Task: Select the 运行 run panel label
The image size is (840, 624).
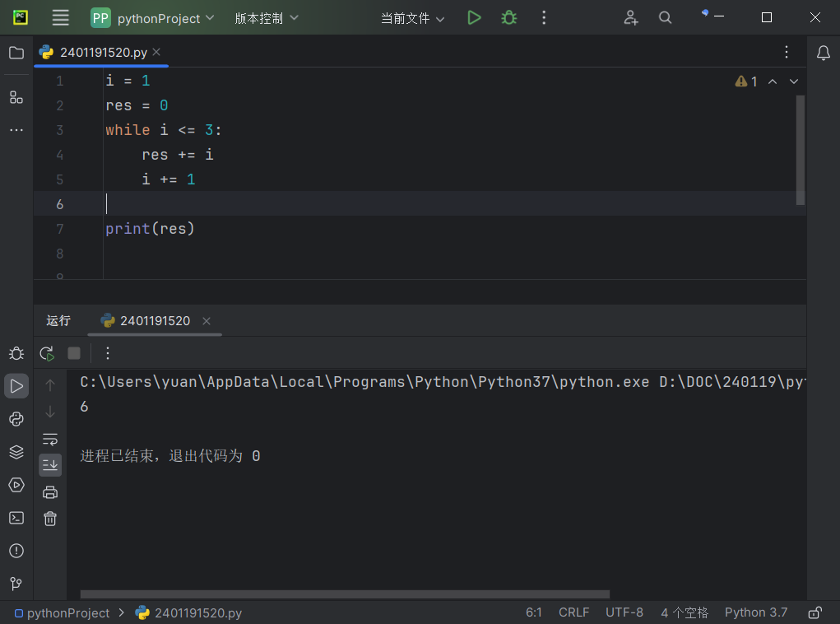Action: [x=58, y=320]
